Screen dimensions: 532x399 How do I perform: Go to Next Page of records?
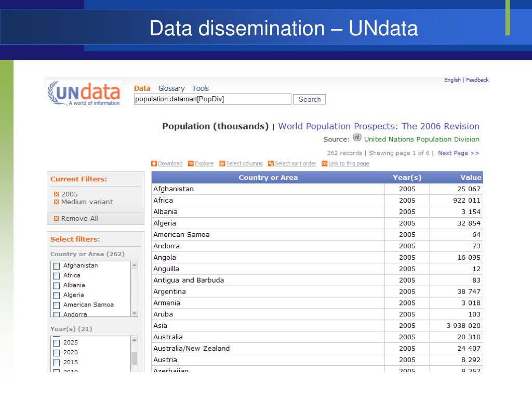(x=458, y=153)
